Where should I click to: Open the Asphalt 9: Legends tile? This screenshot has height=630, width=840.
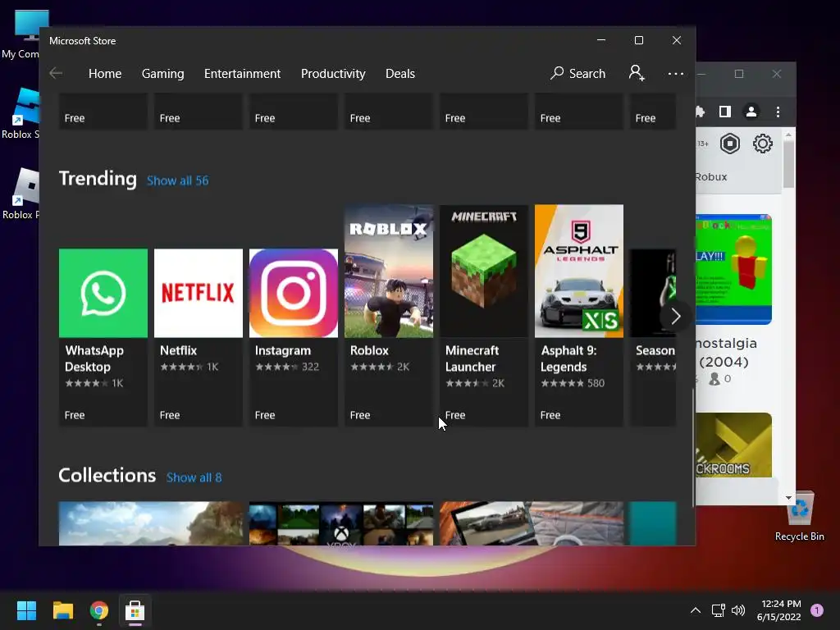click(579, 315)
